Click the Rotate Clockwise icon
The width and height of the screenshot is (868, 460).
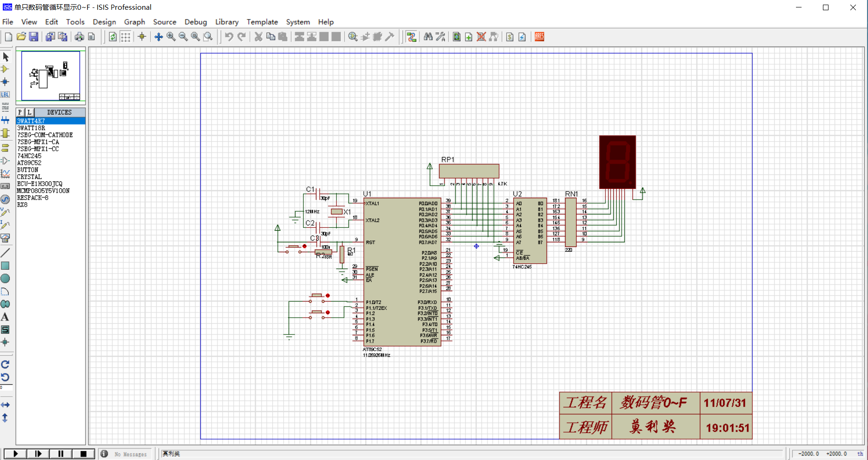(5, 364)
